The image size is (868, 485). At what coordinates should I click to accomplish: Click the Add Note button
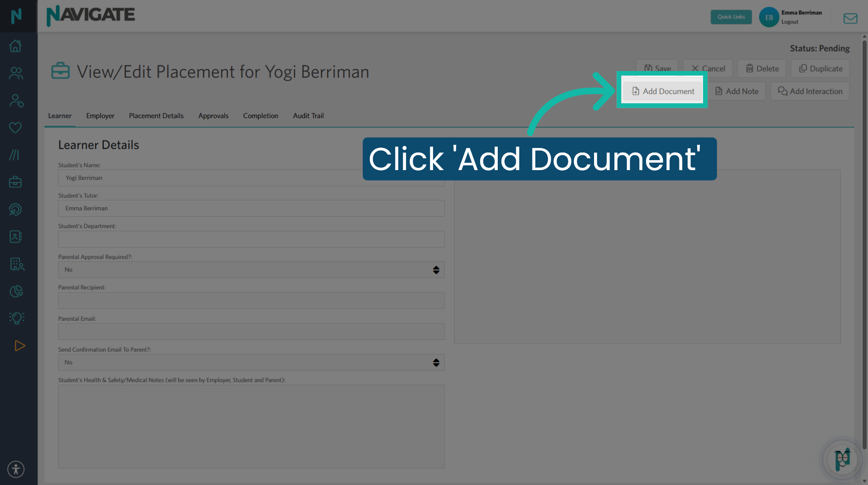click(x=736, y=91)
